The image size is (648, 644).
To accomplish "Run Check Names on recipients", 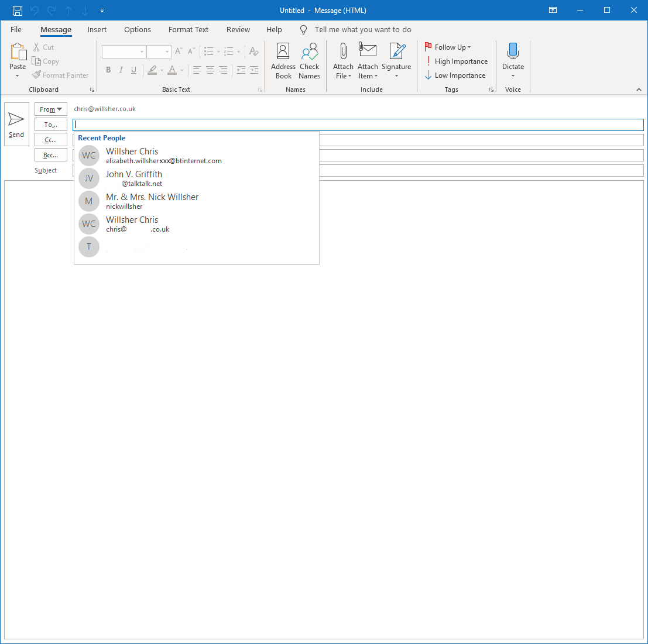I will click(309, 60).
